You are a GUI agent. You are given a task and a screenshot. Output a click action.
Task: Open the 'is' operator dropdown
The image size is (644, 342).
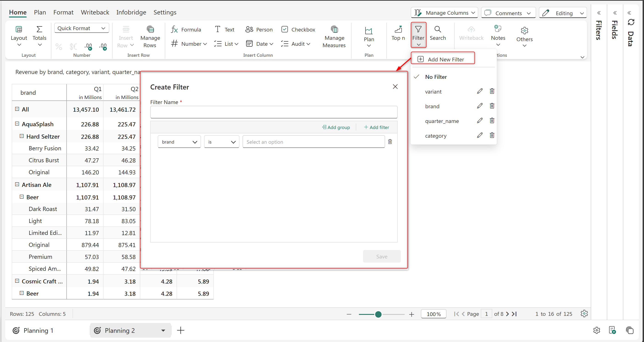[222, 142]
